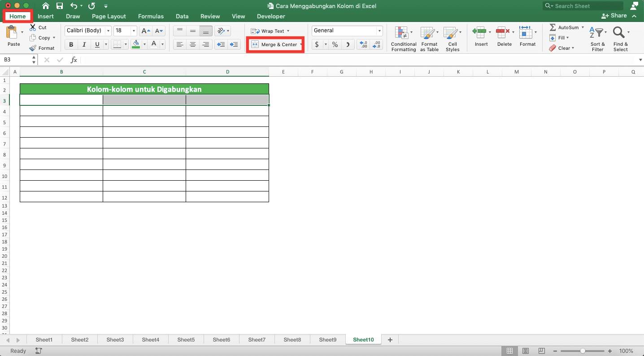Undo the last action
The image size is (644, 356).
click(74, 6)
